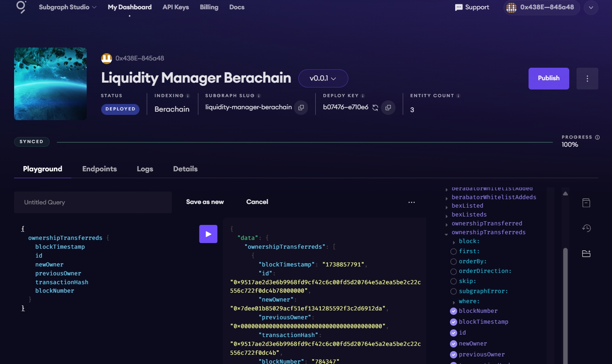Switch to the Logs tab
The width and height of the screenshot is (612, 364).
(145, 169)
